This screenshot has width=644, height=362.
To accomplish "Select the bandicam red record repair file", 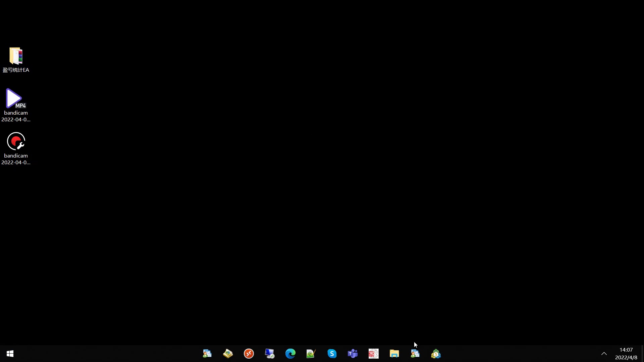I will click(16, 141).
